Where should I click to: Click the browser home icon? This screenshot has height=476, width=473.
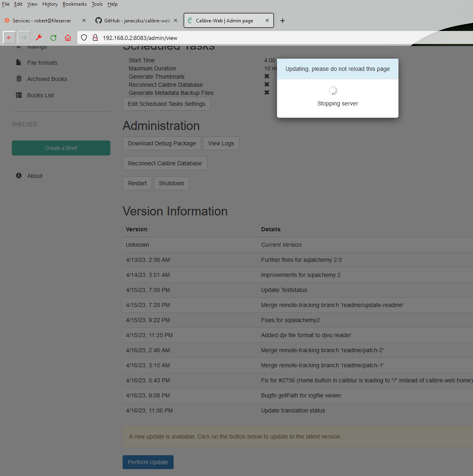tap(68, 37)
